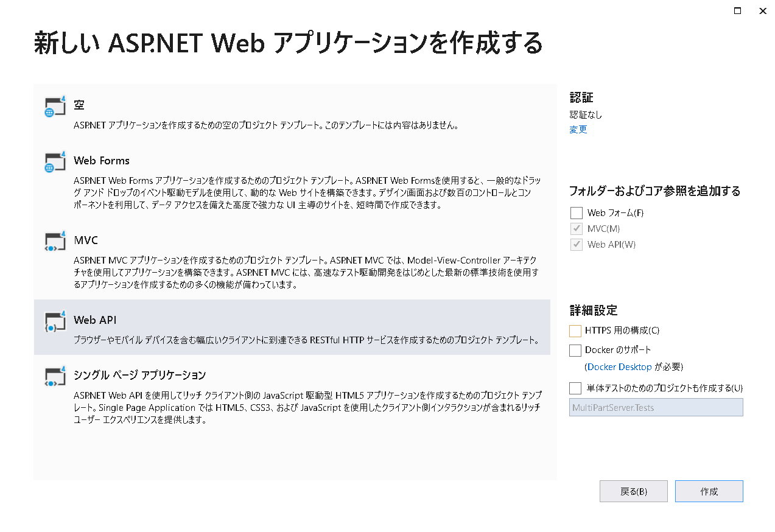This screenshot has width=775, height=532.
Task: Click the 戻る(B) button
Action: (634, 491)
